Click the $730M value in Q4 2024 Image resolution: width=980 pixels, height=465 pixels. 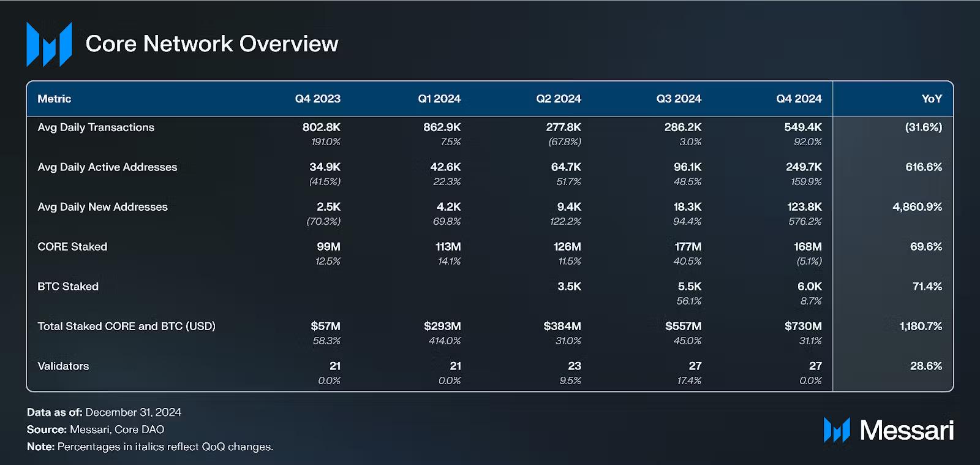click(x=802, y=327)
